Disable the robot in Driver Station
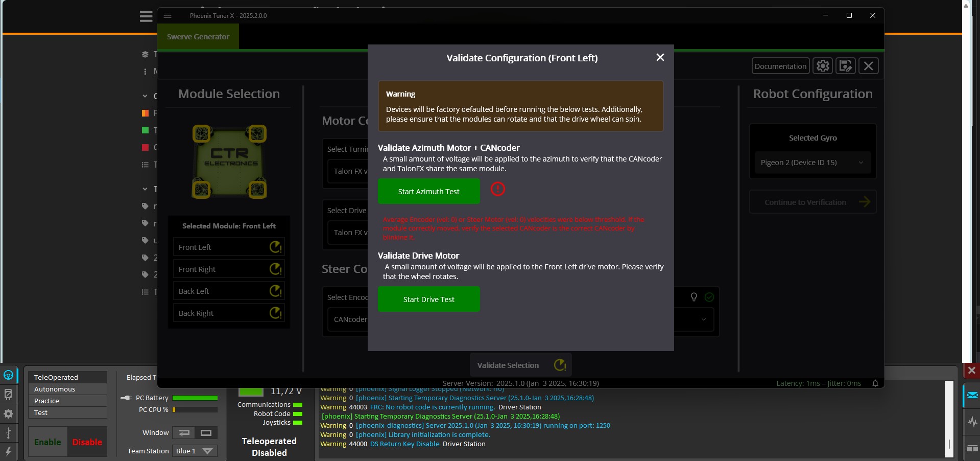This screenshot has height=461, width=980. pyautogui.click(x=87, y=442)
